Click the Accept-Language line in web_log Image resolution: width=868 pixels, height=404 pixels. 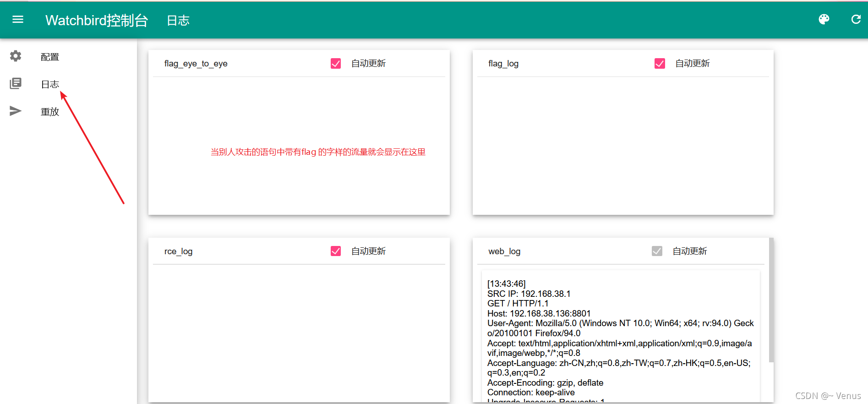pos(619,368)
